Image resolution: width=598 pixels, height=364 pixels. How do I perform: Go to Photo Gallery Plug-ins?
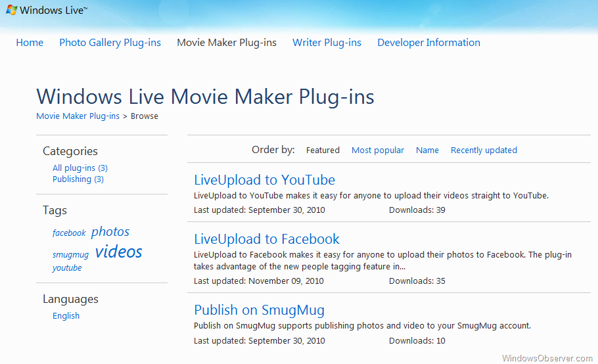click(x=110, y=43)
